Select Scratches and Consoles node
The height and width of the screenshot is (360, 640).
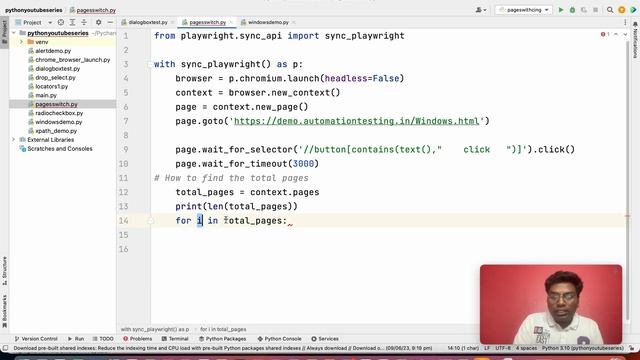(60, 149)
